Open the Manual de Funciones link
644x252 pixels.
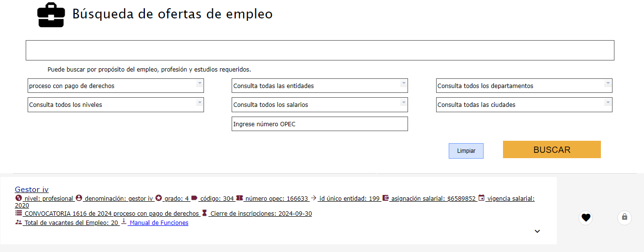click(159, 223)
